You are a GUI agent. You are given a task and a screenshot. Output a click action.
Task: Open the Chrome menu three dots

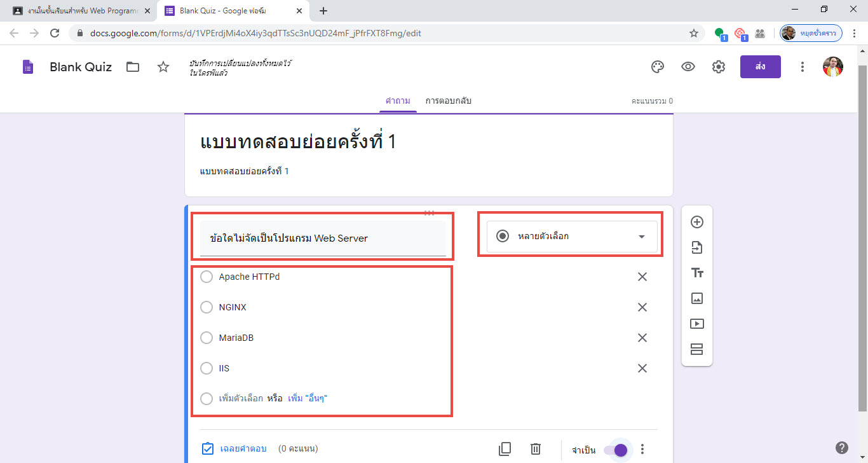pos(855,33)
